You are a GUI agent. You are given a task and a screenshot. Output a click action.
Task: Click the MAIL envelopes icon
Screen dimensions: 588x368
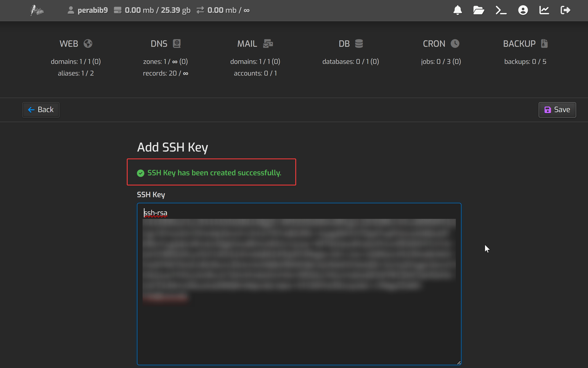[268, 44]
